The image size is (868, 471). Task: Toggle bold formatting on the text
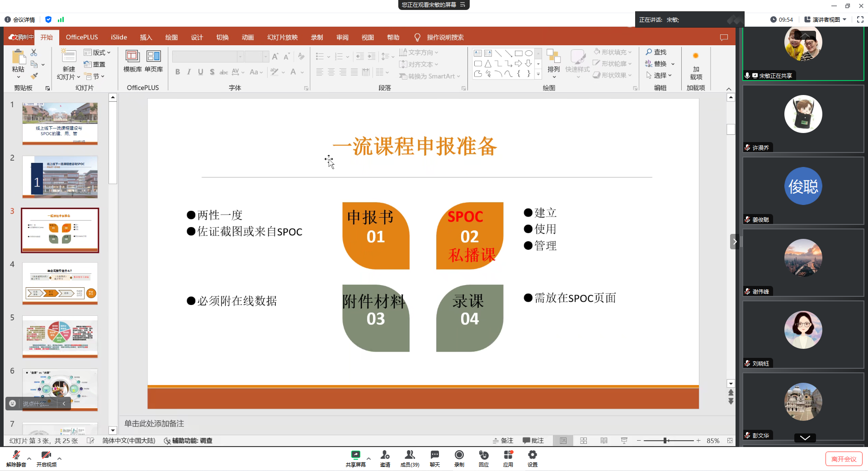[x=177, y=71]
